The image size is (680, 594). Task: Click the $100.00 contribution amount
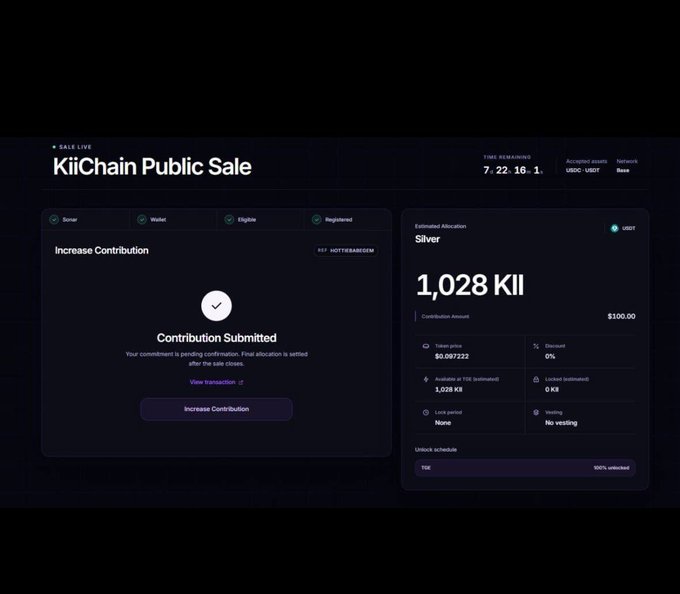[x=621, y=316]
